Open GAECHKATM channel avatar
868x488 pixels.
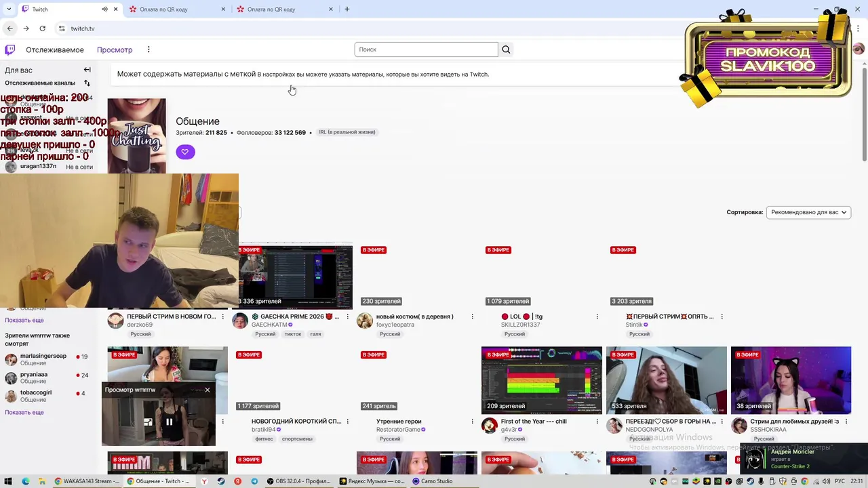point(240,321)
